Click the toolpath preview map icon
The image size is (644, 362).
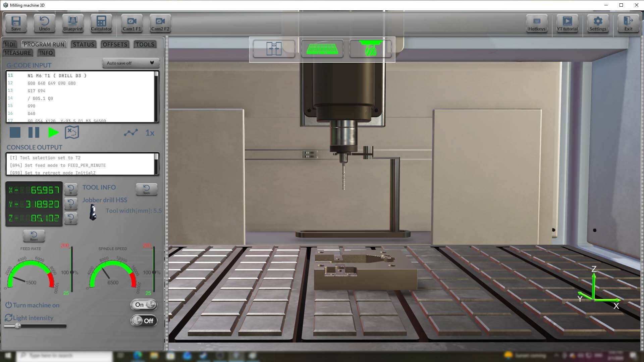click(x=72, y=132)
